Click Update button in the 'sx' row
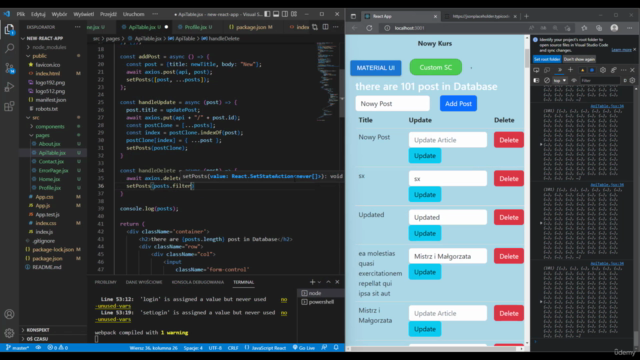The width and height of the screenshot is (640, 360). 424,194
